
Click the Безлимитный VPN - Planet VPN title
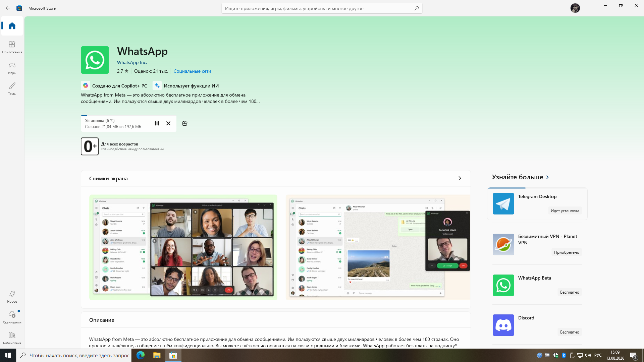(x=548, y=240)
